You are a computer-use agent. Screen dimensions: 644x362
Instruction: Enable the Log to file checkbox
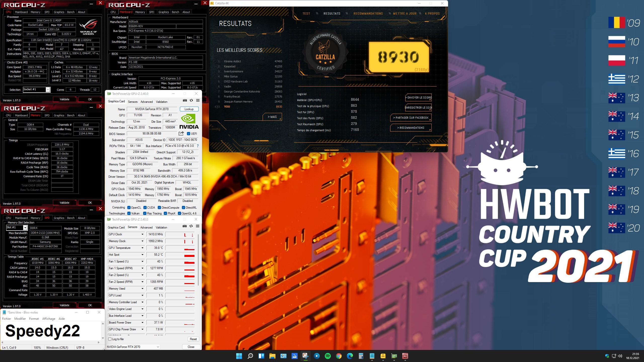110,339
